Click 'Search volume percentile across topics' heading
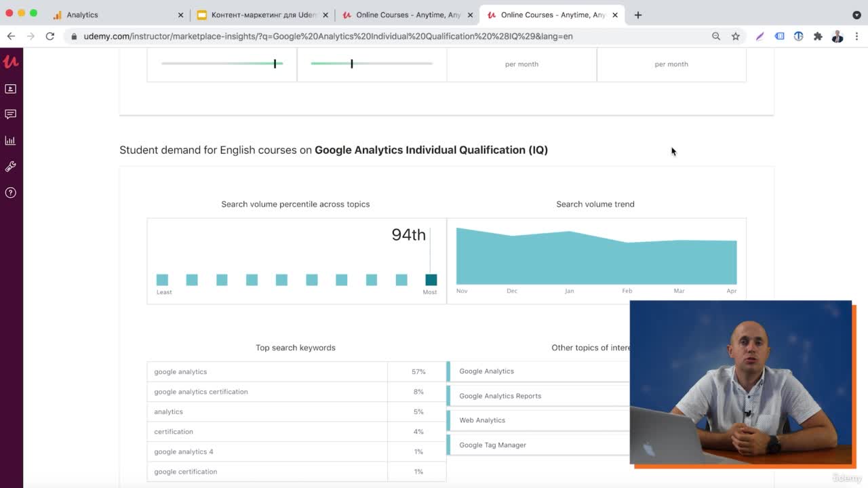868x488 pixels. 296,204
